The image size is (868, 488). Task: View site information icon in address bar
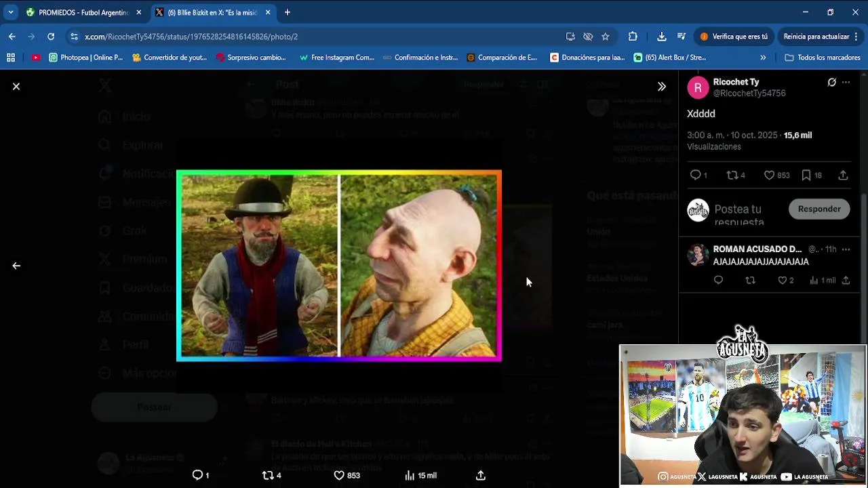[x=75, y=37]
